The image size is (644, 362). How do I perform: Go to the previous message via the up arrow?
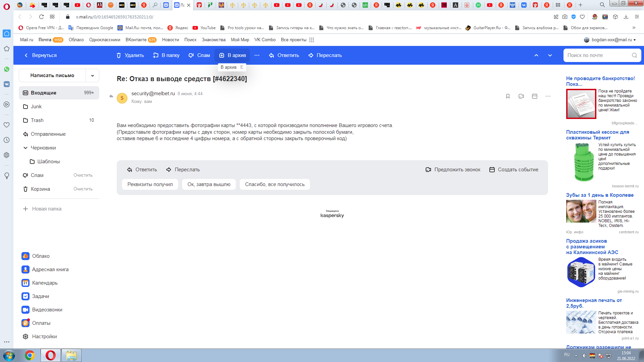click(x=536, y=55)
